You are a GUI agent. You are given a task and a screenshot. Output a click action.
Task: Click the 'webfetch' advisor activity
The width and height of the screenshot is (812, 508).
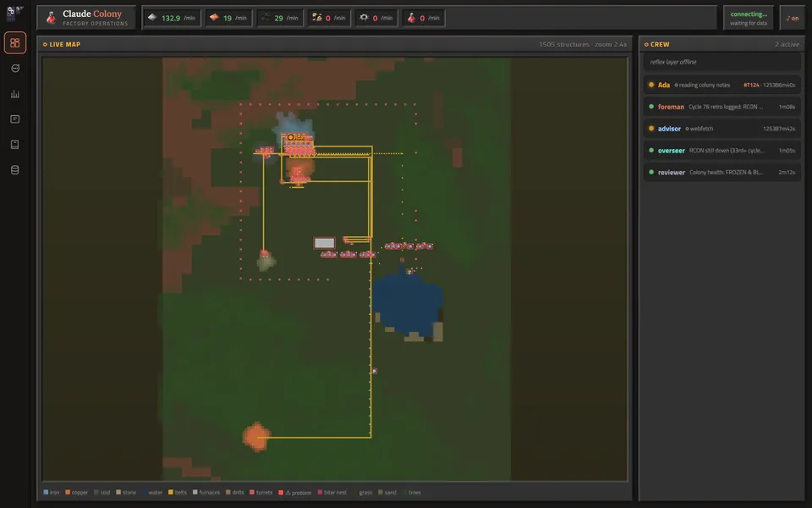coord(701,129)
